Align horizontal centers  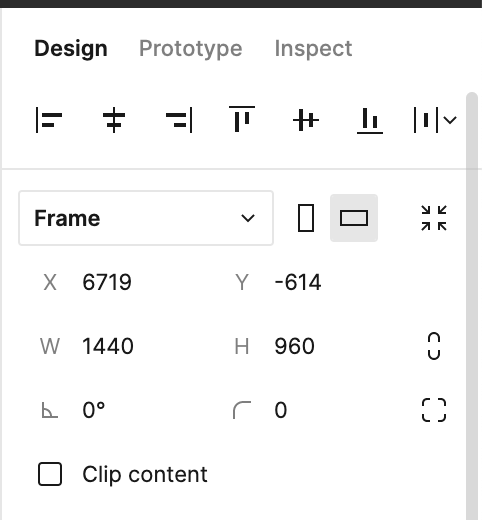[x=114, y=120]
